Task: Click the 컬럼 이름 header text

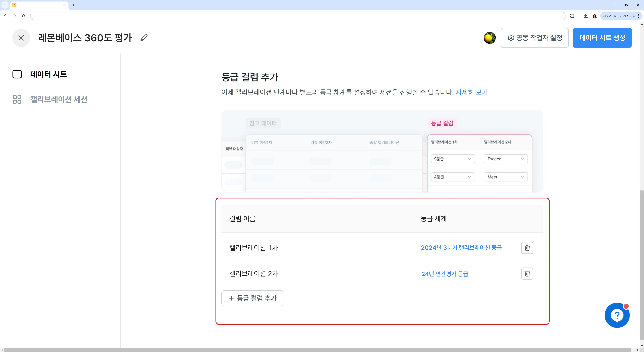Action: [243, 219]
